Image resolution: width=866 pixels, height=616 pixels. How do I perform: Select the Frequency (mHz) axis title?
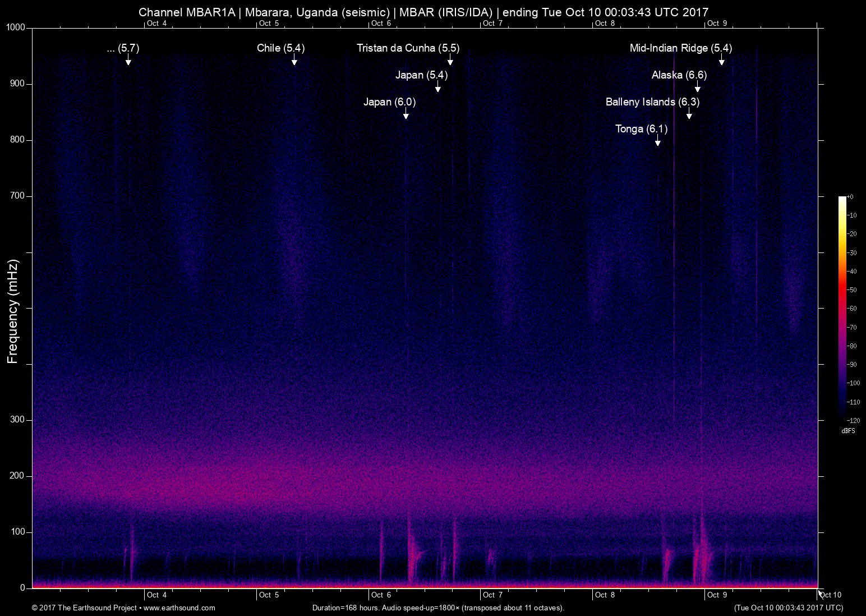[12, 311]
